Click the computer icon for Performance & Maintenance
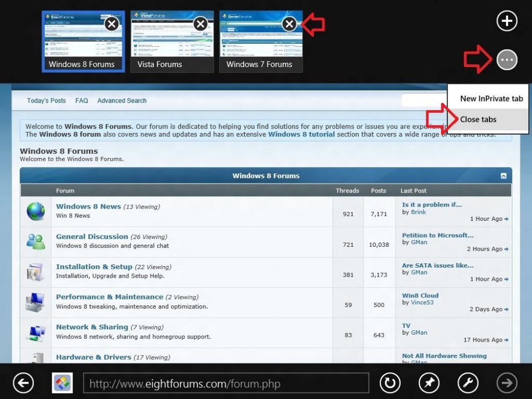The width and height of the screenshot is (532, 399). tap(36, 302)
